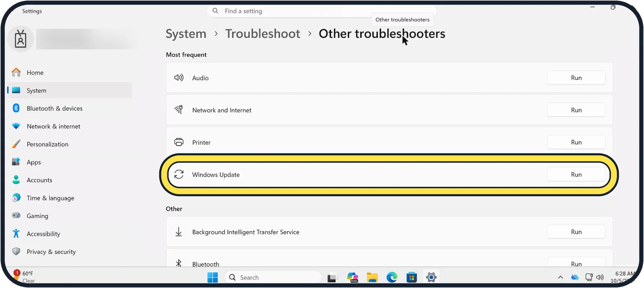Click Background Intelligent Transfer Service text

[246, 232]
